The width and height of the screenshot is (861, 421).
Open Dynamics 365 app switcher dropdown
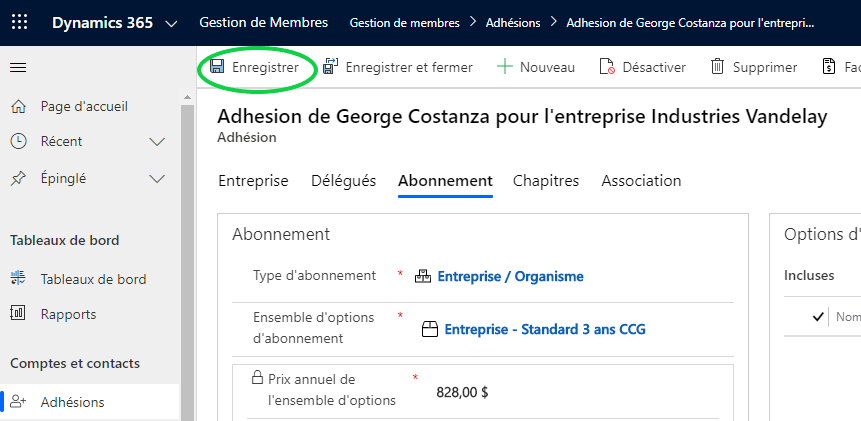[171, 23]
